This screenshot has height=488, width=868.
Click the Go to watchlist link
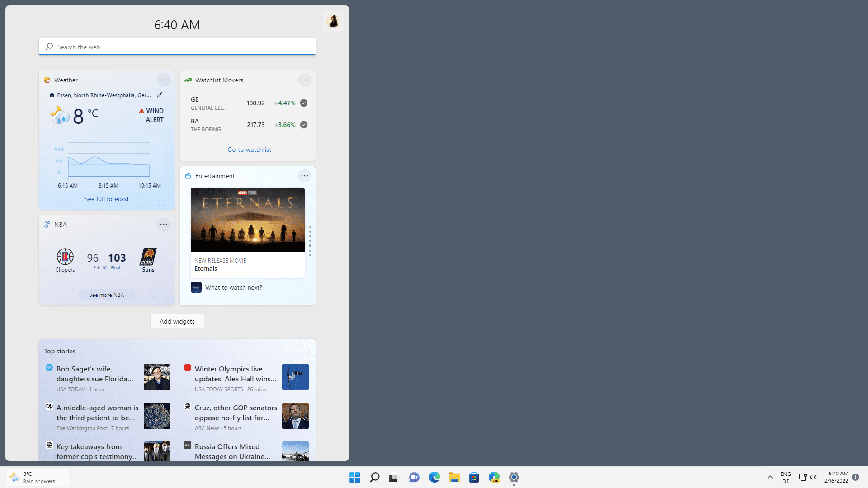click(249, 150)
